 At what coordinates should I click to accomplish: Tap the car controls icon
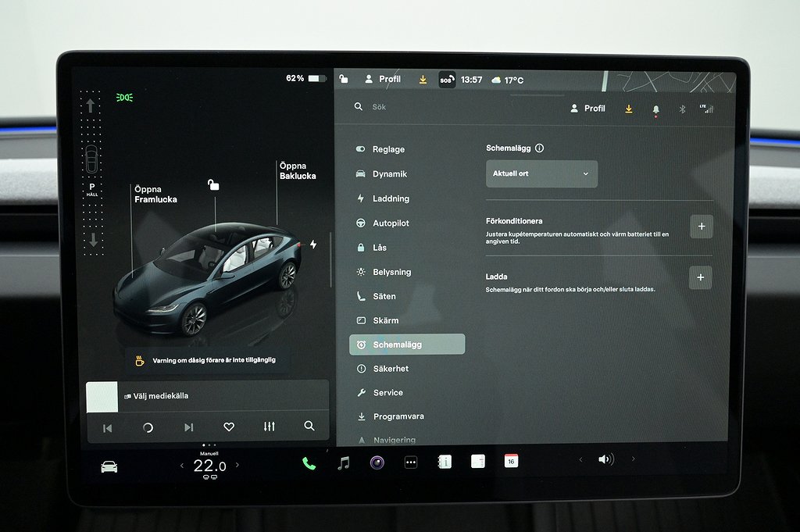point(109,466)
